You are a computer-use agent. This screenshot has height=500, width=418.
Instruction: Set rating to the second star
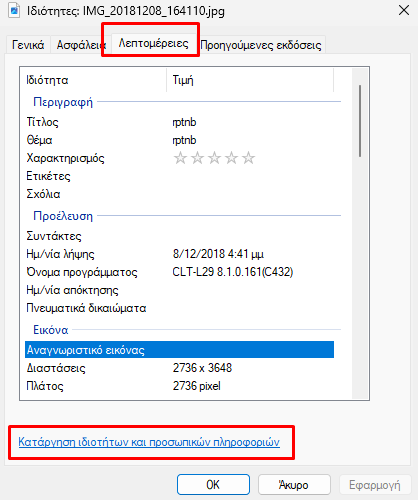point(197,158)
